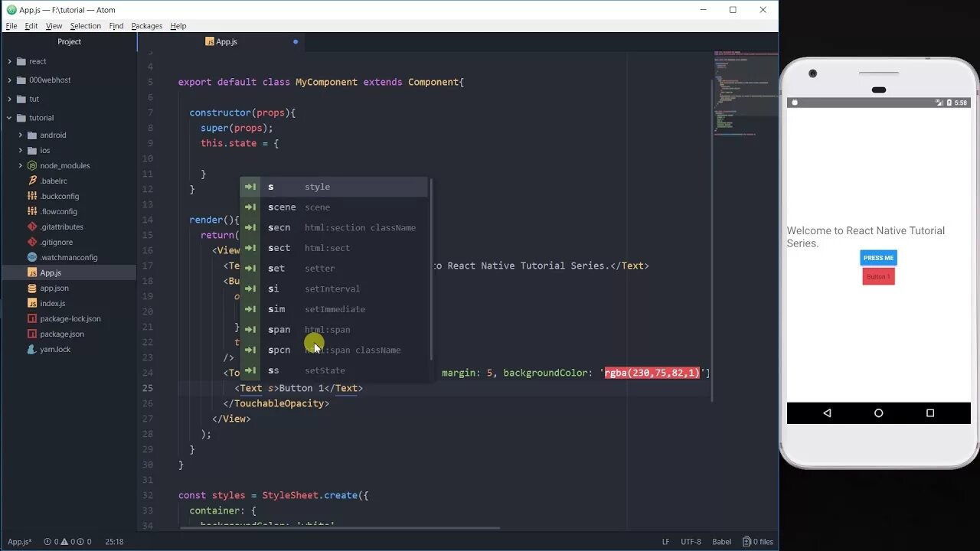The height and width of the screenshot is (551, 980).
Task: Open the Find menu
Action: (x=116, y=26)
